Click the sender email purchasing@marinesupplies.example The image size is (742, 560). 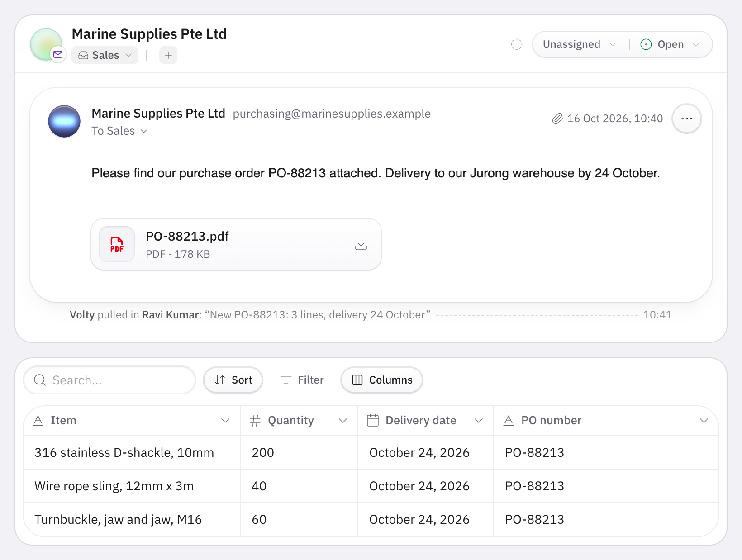332,114
